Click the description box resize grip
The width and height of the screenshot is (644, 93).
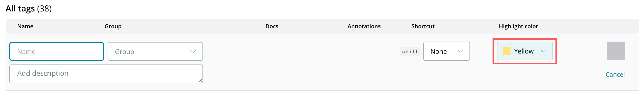(x=201, y=81)
